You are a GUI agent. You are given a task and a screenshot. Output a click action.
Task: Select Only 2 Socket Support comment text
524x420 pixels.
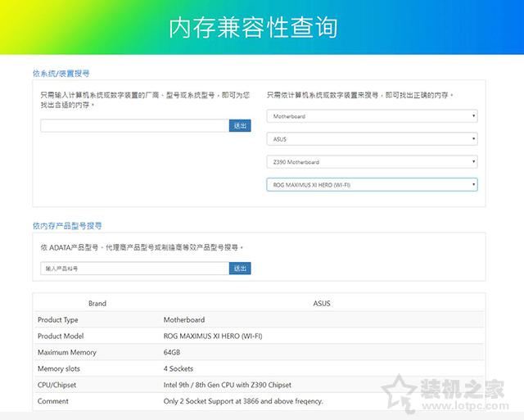(x=243, y=401)
